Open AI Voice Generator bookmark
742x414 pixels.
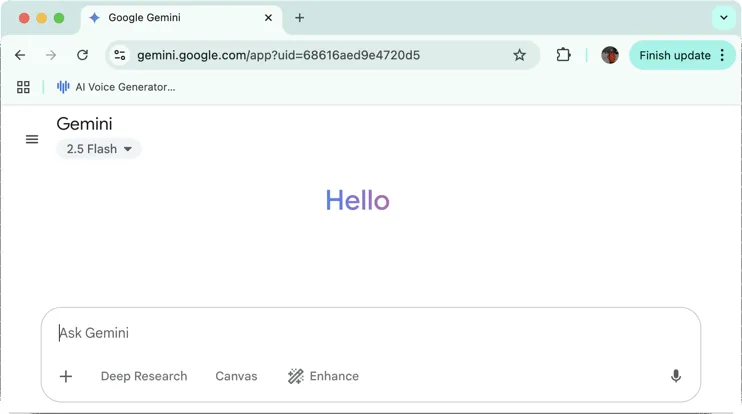[116, 87]
